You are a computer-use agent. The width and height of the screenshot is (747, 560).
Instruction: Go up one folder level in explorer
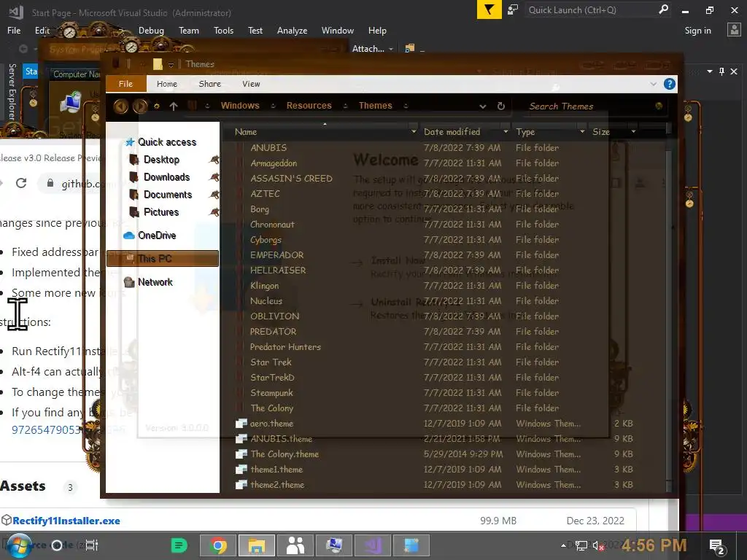click(x=174, y=106)
